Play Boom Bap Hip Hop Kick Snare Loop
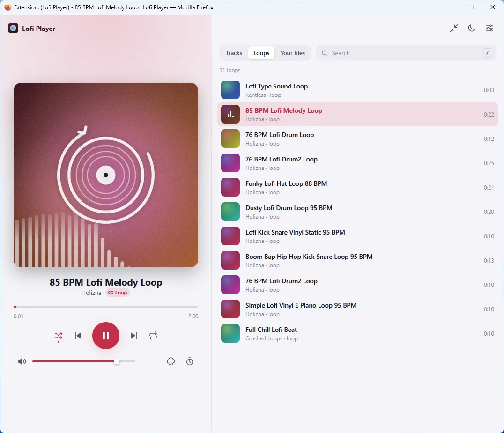Viewport: 504px width, 433px height. pos(357,261)
